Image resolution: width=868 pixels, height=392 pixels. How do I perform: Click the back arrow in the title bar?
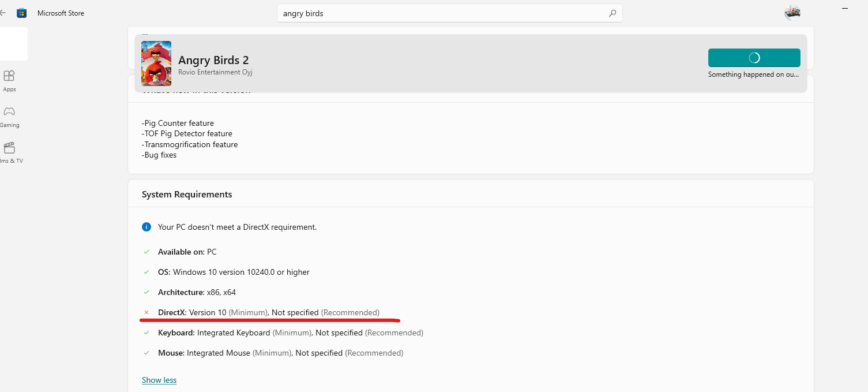[x=2, y=13]
